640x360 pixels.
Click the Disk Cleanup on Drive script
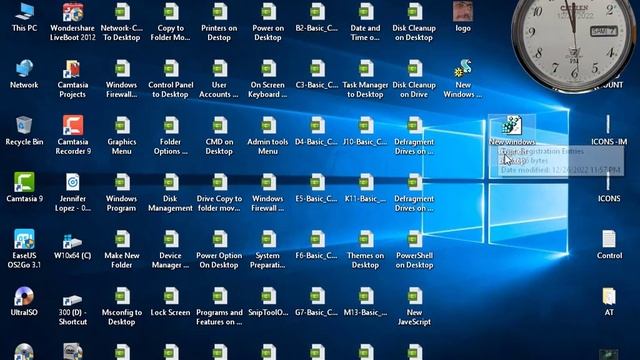point(414,69)
